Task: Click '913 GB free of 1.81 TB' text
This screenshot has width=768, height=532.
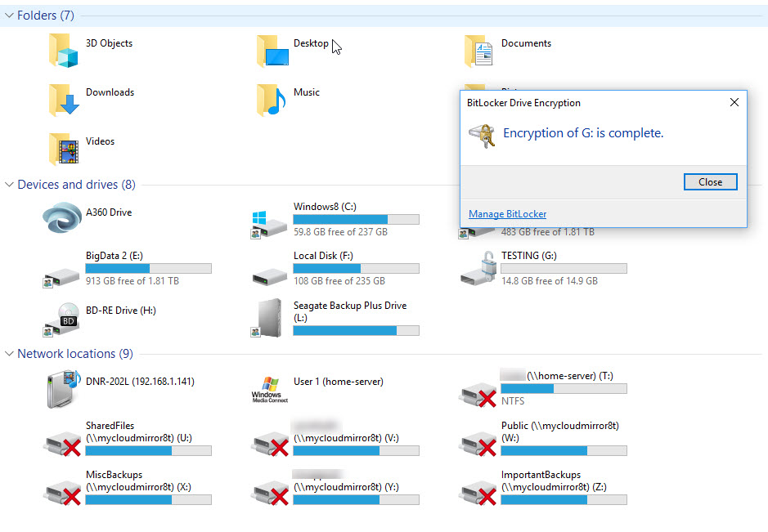Action: pyautogui.click(x=132, y=281)
